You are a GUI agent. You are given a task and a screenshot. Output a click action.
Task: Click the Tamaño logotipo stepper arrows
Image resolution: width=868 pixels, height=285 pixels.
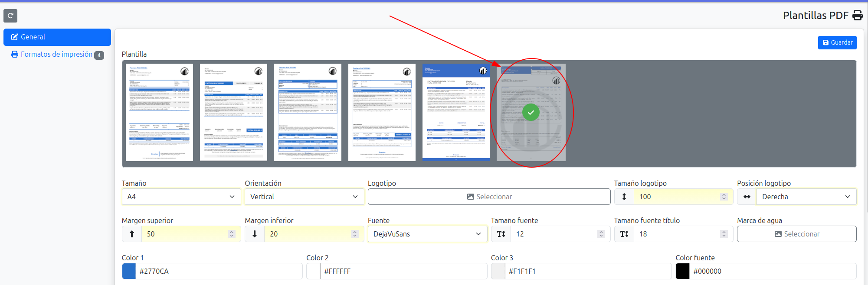[x=724, y=197]
